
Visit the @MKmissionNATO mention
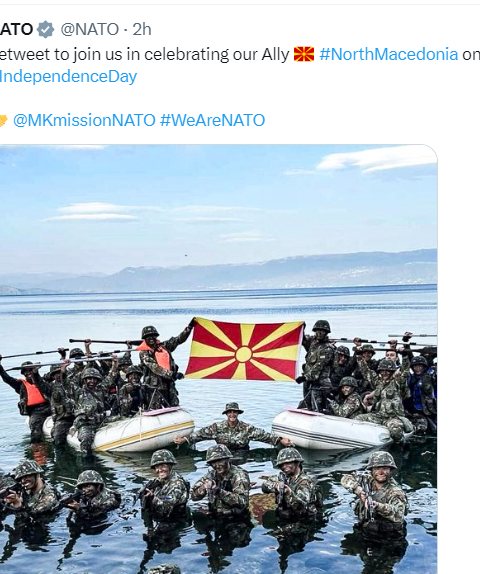click(x=84, y=120)
